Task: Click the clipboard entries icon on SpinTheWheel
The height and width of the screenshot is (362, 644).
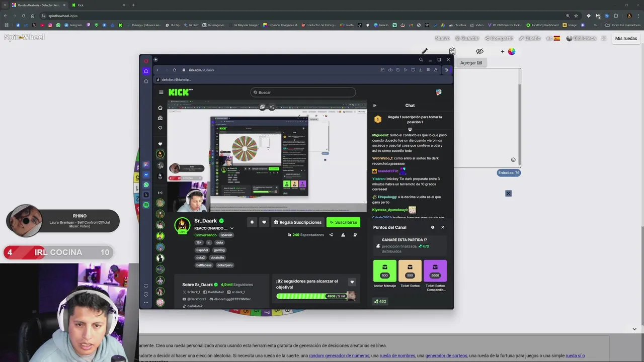Action: click(x=452, y=51)
